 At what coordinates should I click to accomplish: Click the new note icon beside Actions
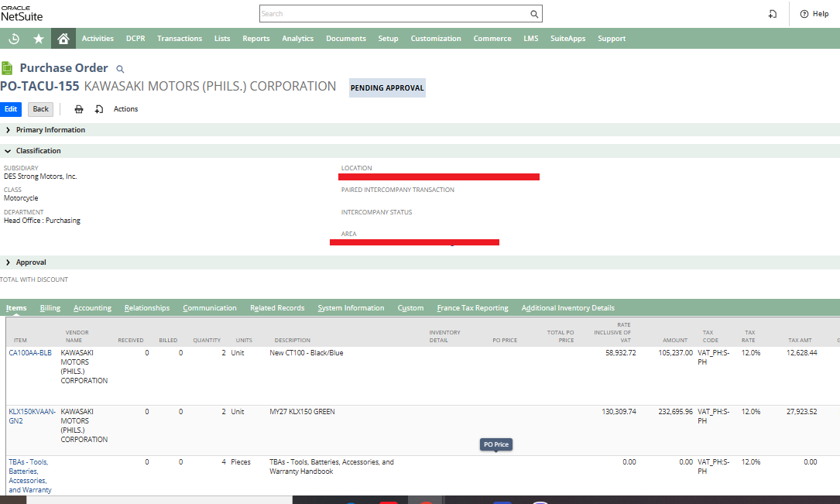click(99, 109)
